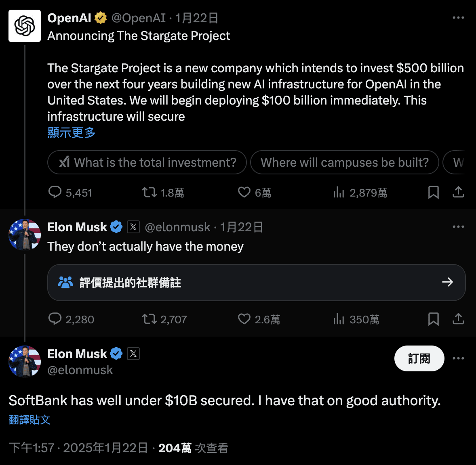
Task: Click the gold verified badge beside OpenAI
Action: point(100,17)
